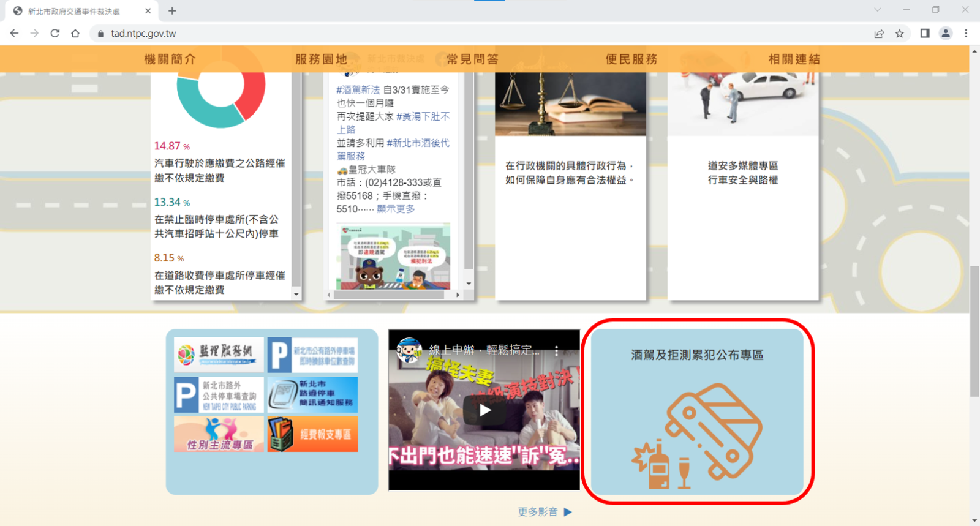This screenshot has height=526, width=980.
Task: Bookmark this page with the star icon
Action: tap(899, 33)
